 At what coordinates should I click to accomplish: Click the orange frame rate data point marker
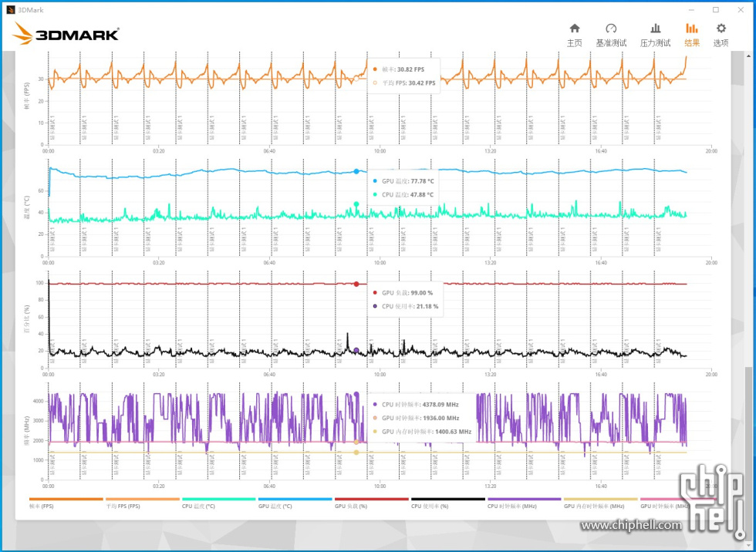pos(356,77)
